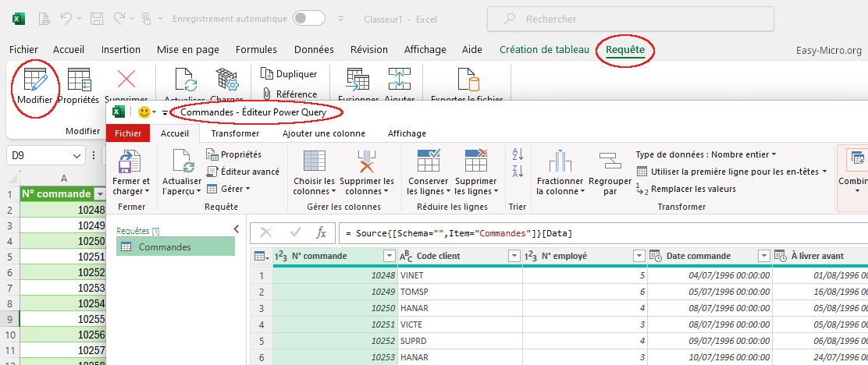Open Fichier menu in Excel
Screen dimensions: 868x365
tap(23, 50)
